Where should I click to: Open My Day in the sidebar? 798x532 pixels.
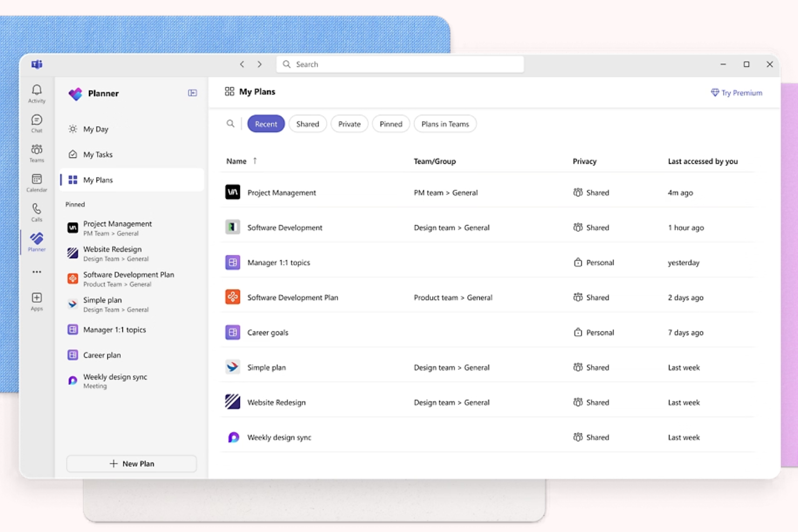(132, 129)
